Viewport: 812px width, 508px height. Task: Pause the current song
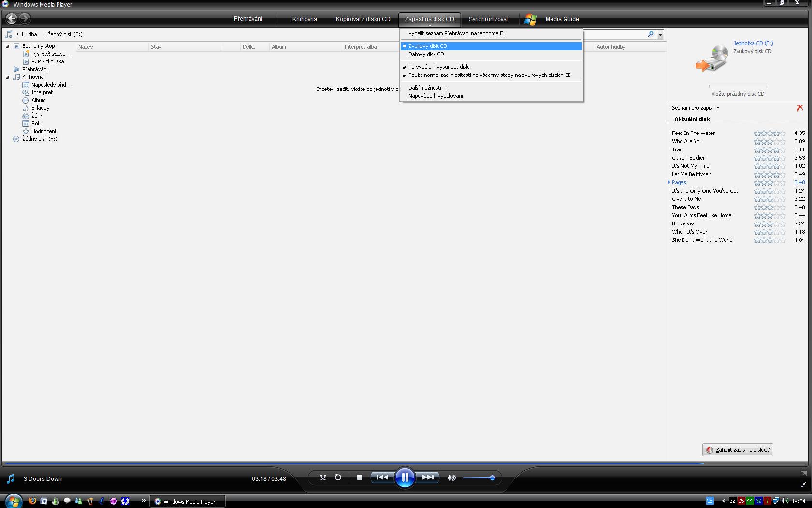[405, 478]
